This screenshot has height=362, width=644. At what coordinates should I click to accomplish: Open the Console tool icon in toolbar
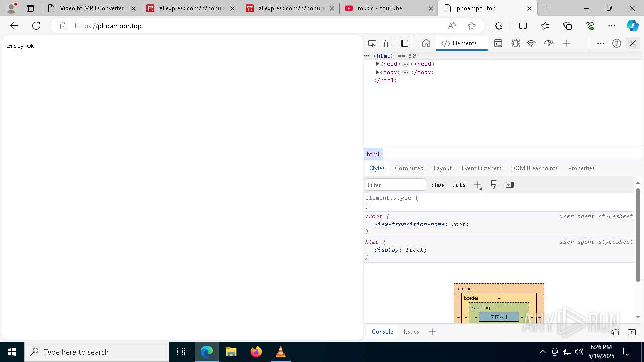click(x=498, y=43)
